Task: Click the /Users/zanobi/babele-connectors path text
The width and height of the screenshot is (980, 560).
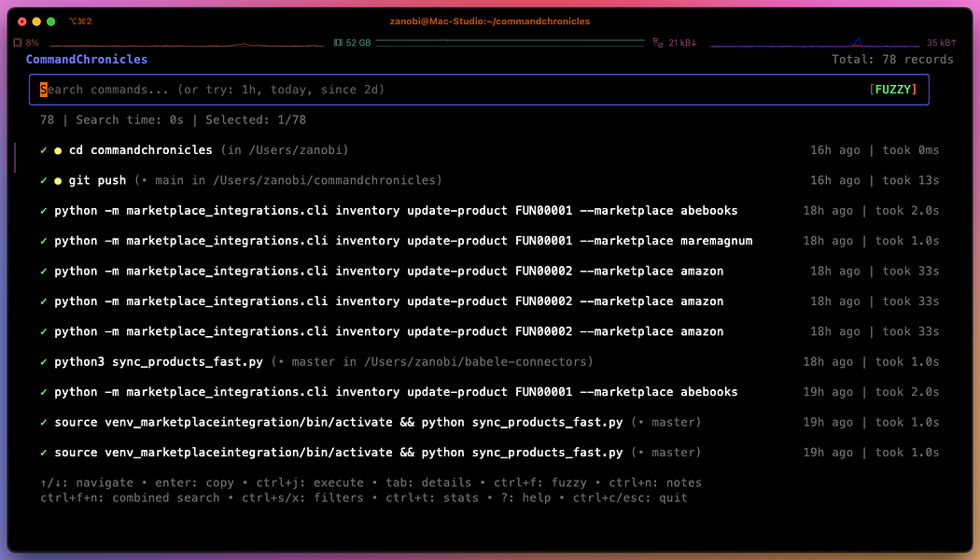Action: click(475, 362)
